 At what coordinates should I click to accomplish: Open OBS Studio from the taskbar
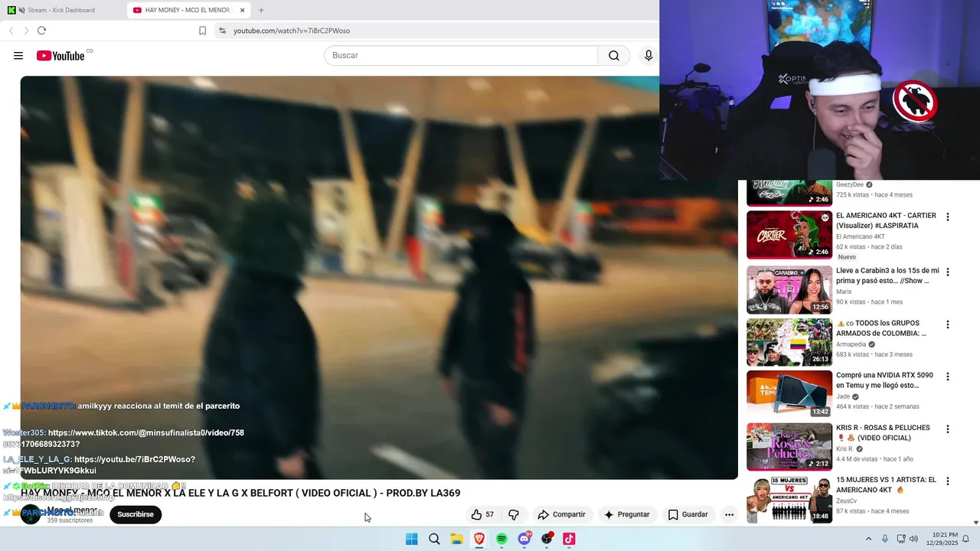tap(547, 539)
